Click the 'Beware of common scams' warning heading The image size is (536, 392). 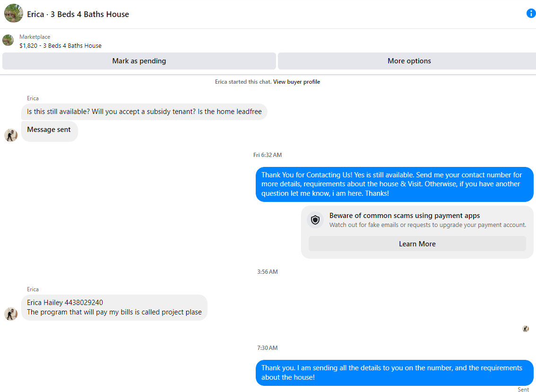[x=405, y=216]
